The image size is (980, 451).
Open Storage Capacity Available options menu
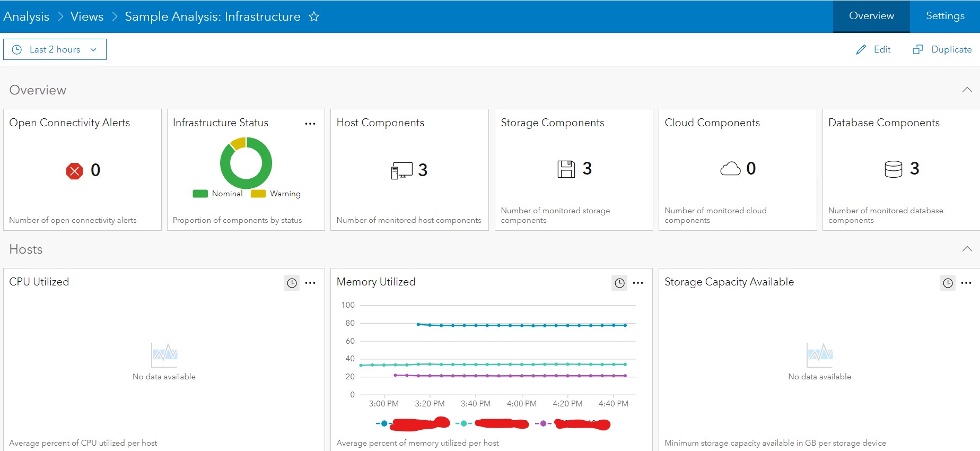(x=966, y=283)
